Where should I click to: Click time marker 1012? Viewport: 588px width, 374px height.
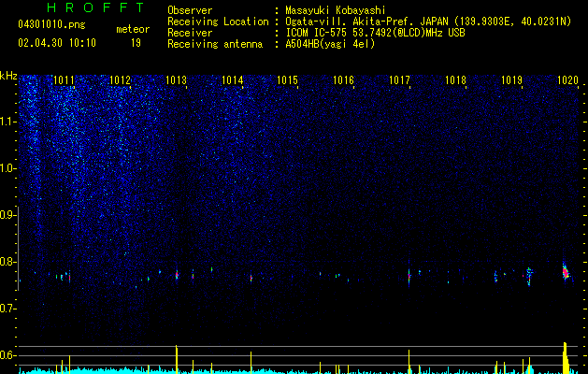(120, 79)
